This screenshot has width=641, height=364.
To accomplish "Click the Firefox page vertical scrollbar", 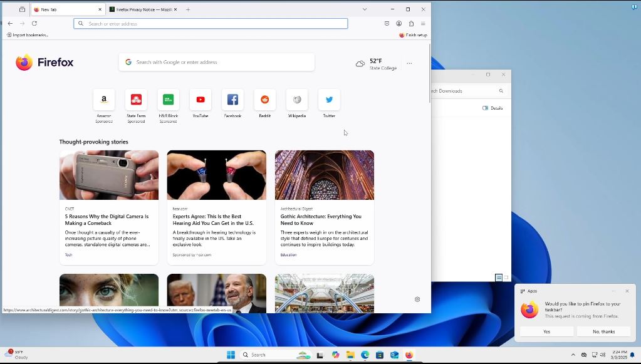I will pos(429,73).
